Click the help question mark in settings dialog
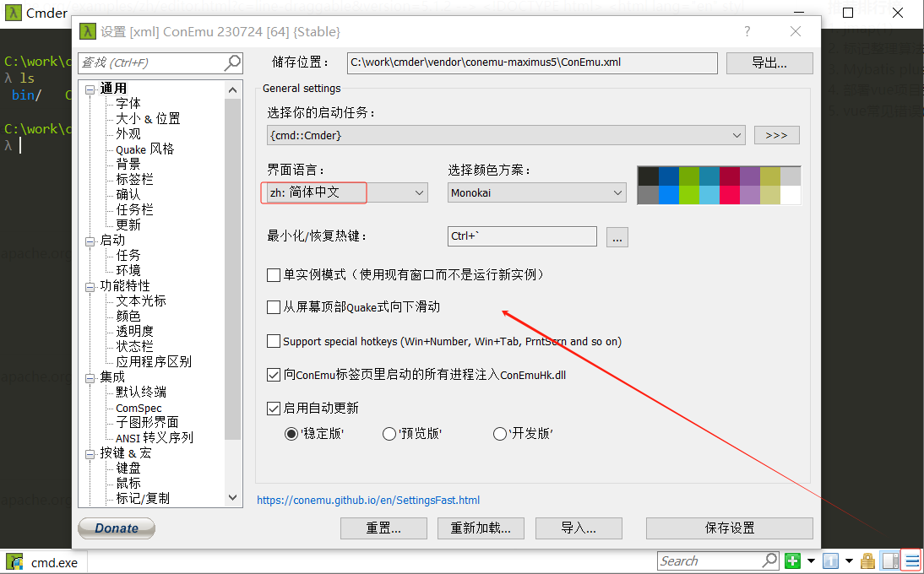This screenshot has height=574, width=924. (x=747, y=31)
